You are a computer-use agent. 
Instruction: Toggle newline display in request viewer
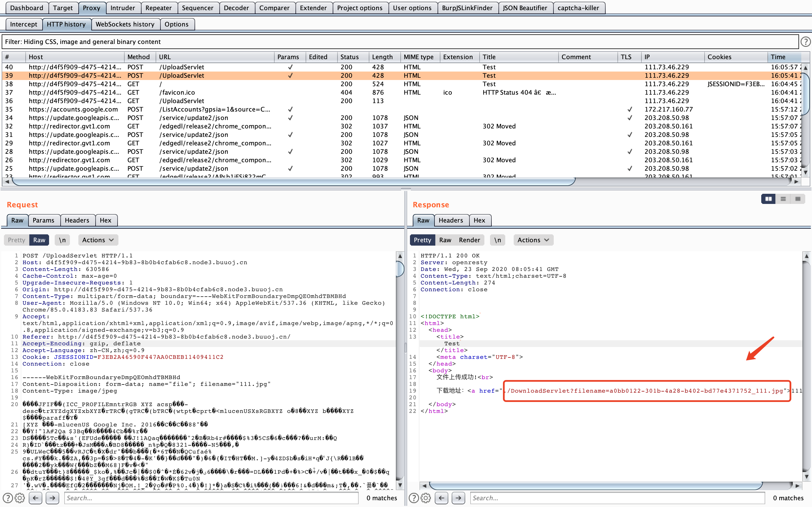tap(62, 240)
